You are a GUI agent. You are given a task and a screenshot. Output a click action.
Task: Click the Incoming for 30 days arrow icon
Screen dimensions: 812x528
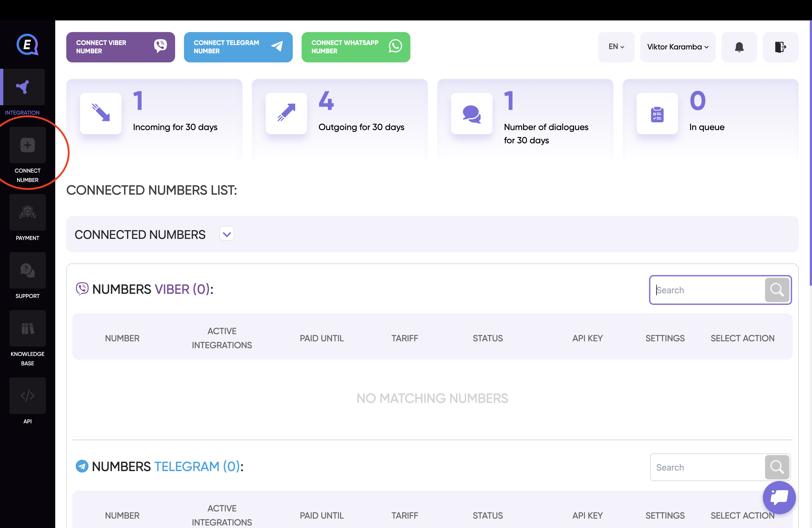(x=101, y=113)
